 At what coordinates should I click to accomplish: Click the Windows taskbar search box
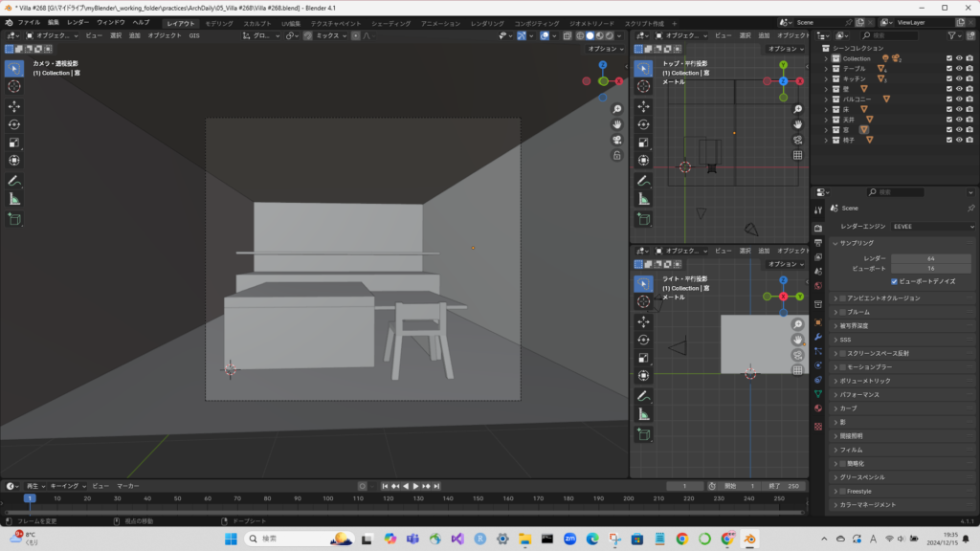(x=287, y=540)
